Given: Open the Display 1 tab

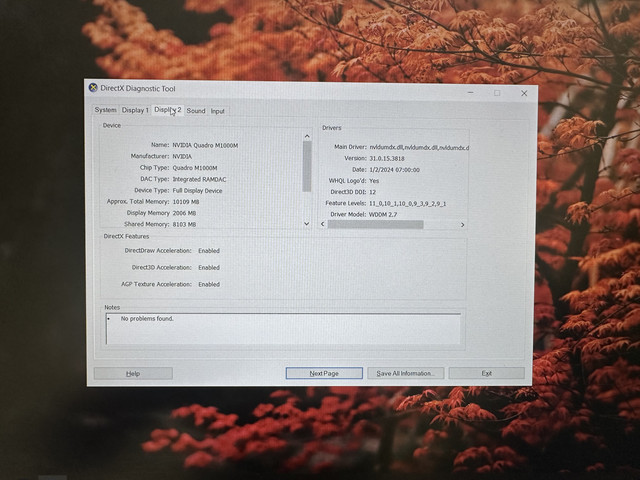Looking at the screenshot, I should click(135, 110).
